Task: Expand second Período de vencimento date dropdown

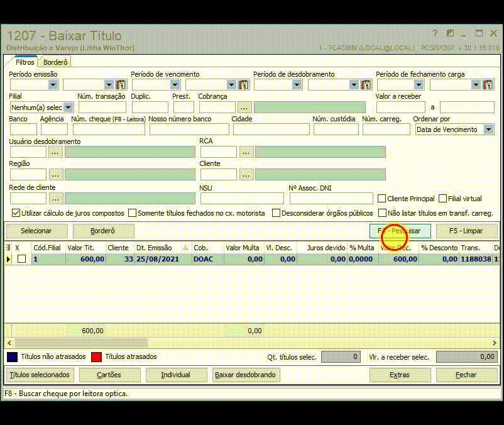Action: 231,85
